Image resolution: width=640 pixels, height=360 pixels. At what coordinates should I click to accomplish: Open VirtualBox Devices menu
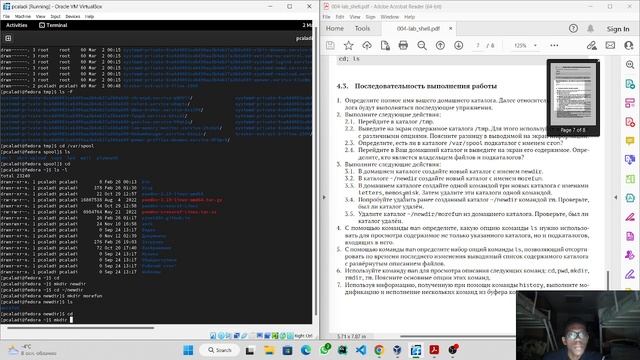click(x=73, y=16)
